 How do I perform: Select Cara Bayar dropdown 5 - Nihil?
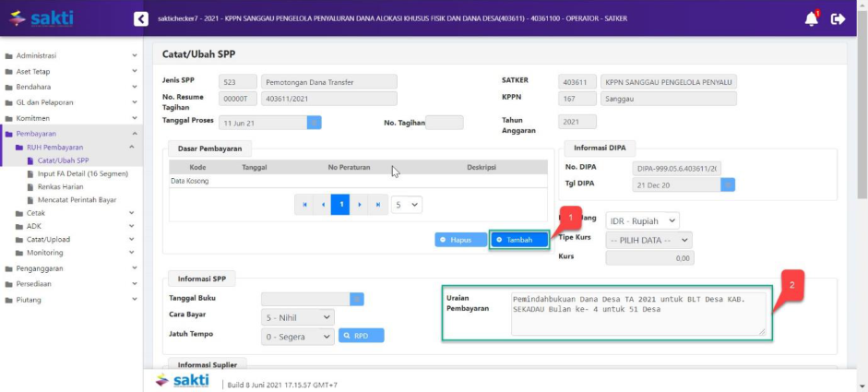297,317
